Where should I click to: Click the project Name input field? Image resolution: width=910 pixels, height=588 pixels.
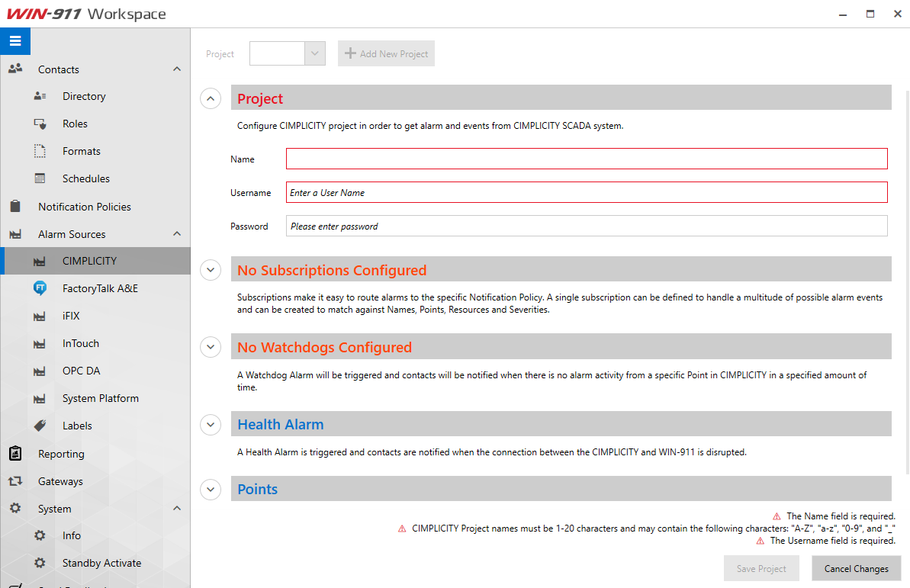(x=587, y=159)
